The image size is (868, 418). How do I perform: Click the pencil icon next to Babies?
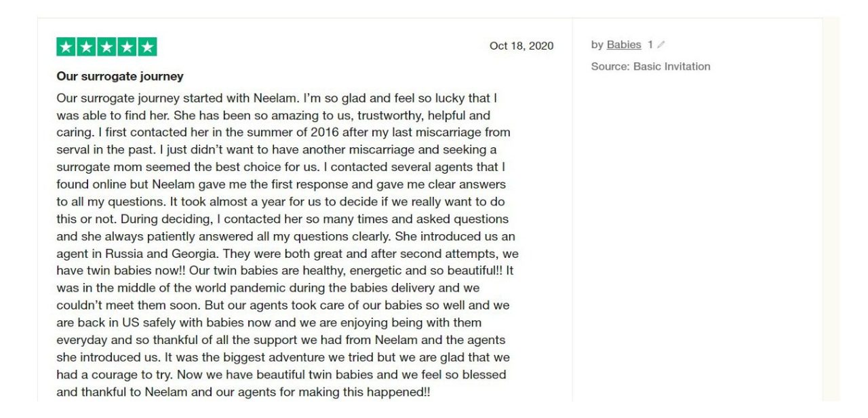(661, 45)
